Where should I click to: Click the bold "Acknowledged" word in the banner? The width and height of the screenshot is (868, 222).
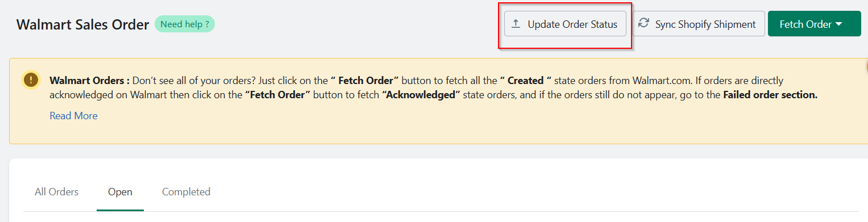(421, 95)
